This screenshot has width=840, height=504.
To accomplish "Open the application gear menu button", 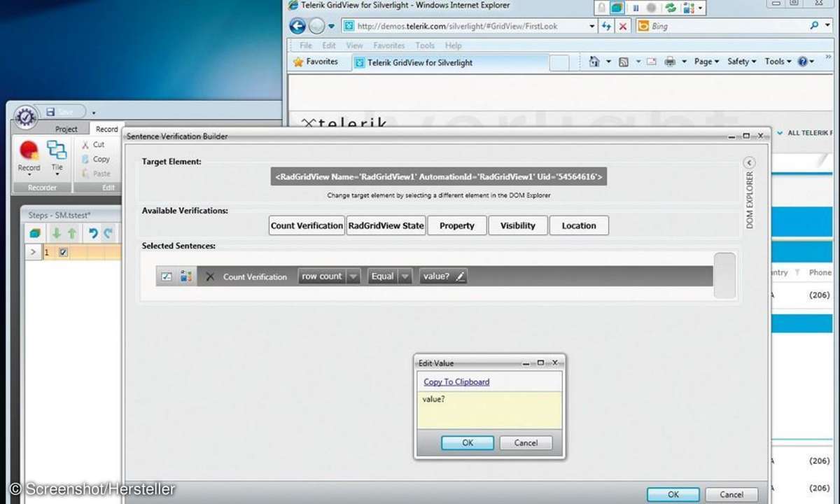I will (26, 115).
